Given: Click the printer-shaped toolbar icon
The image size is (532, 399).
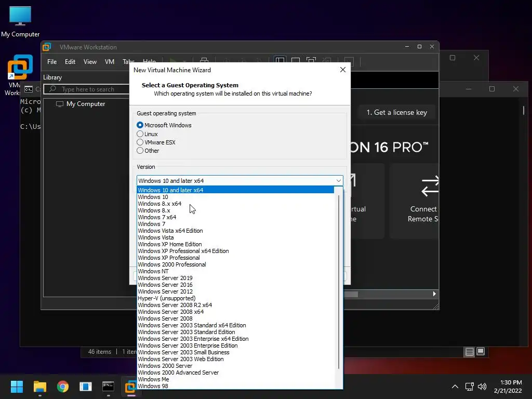Looking at the screenshot, I should click(204, 60).
